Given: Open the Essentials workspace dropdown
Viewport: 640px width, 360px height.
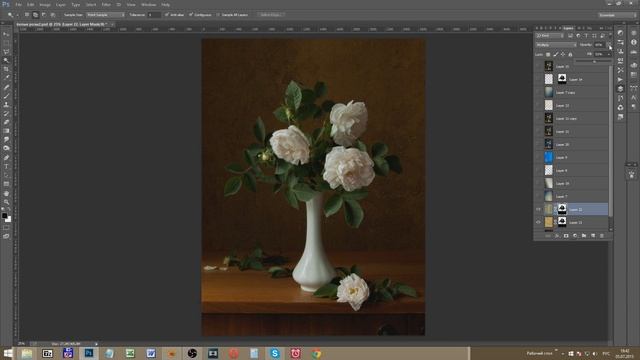Looking at the screenshot, I should point(617,15).
